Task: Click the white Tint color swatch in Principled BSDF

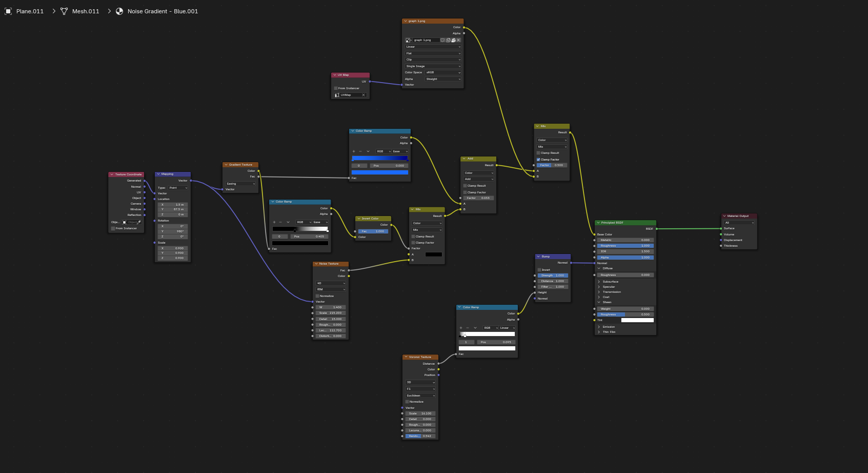Action: click(637, 320)
